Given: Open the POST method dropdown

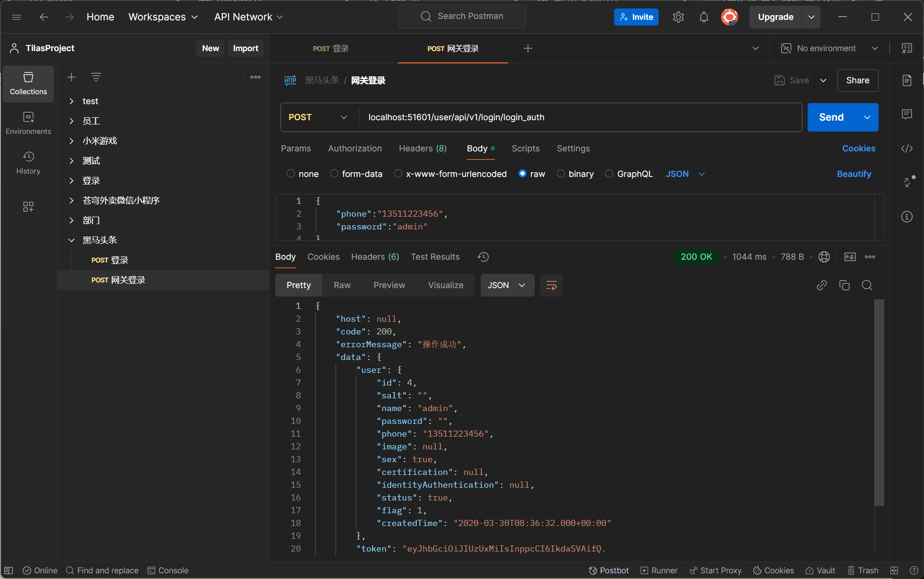Looking at the screenshot, I should pyautogui.click(x=318, y=117).
